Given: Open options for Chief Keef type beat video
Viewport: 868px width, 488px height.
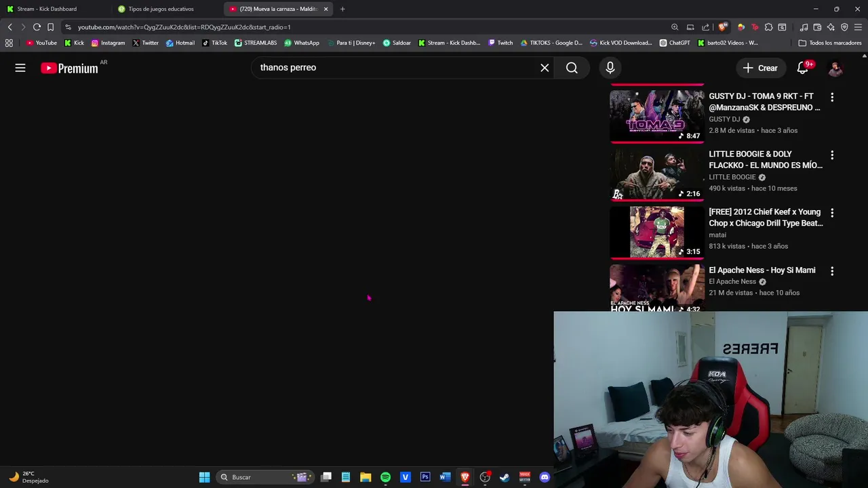Looking at the screenshot, I should [832, 213].
